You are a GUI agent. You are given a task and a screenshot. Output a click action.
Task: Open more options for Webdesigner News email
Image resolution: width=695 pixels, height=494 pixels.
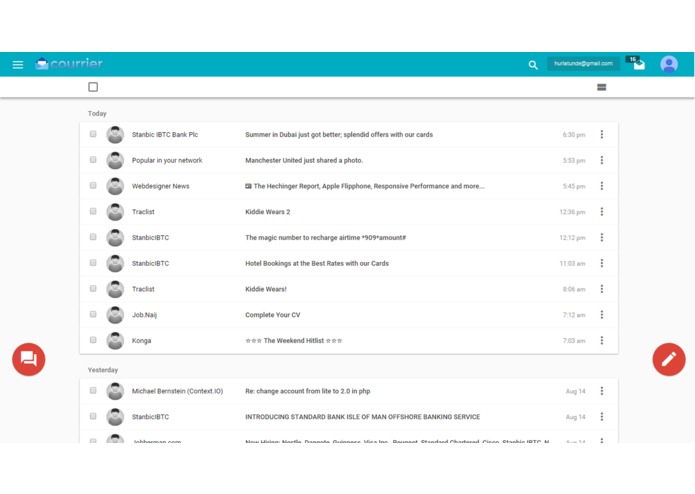tap(601, 186)
